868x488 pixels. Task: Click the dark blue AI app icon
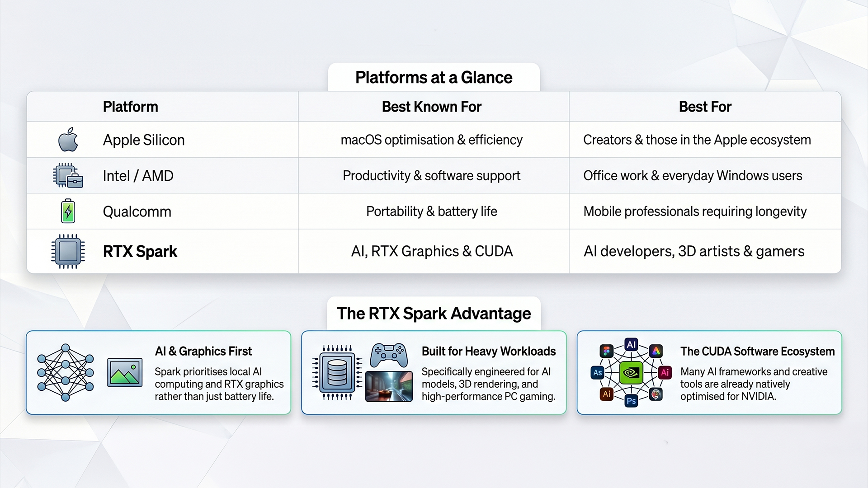631,344
